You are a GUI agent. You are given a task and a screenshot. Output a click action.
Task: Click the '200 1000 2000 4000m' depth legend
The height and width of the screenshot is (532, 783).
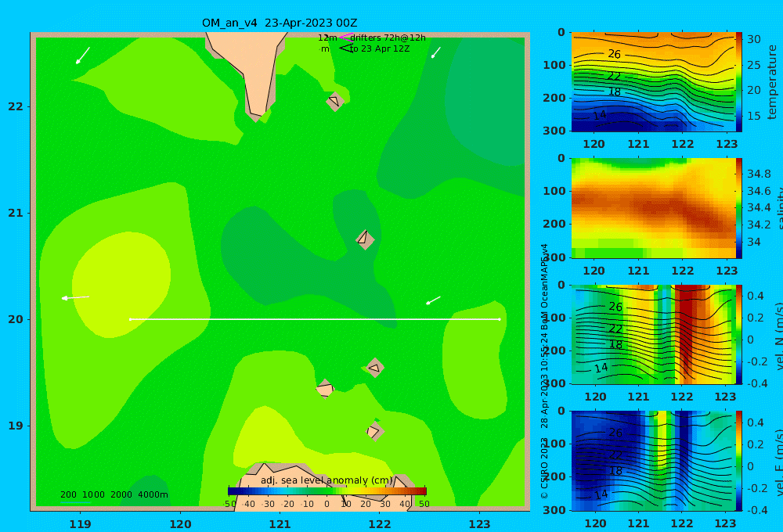114,494
